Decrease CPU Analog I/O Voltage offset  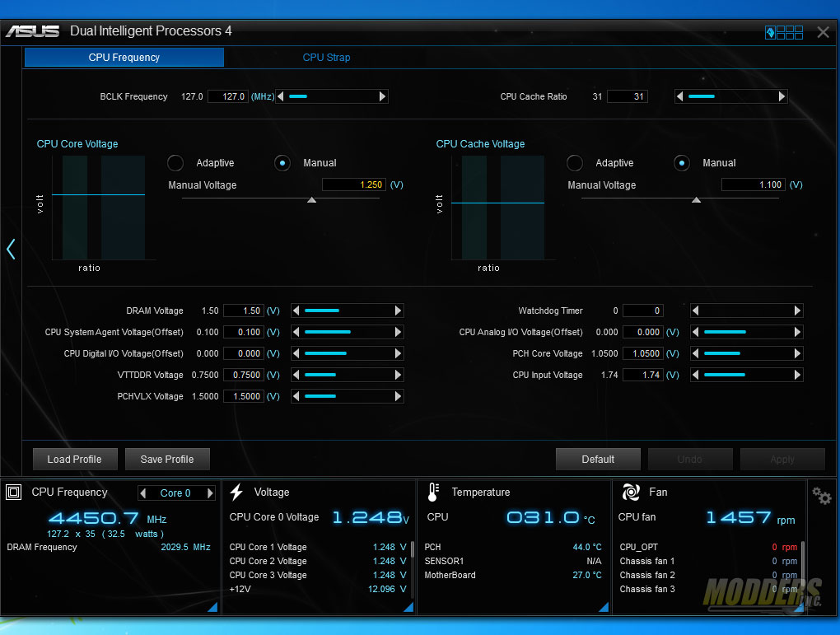[695, 332]
